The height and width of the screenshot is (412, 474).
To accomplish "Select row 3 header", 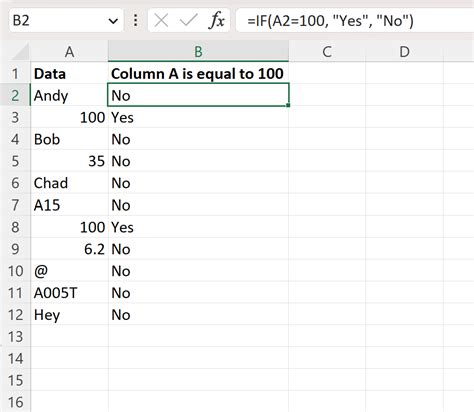I will 15,117.
